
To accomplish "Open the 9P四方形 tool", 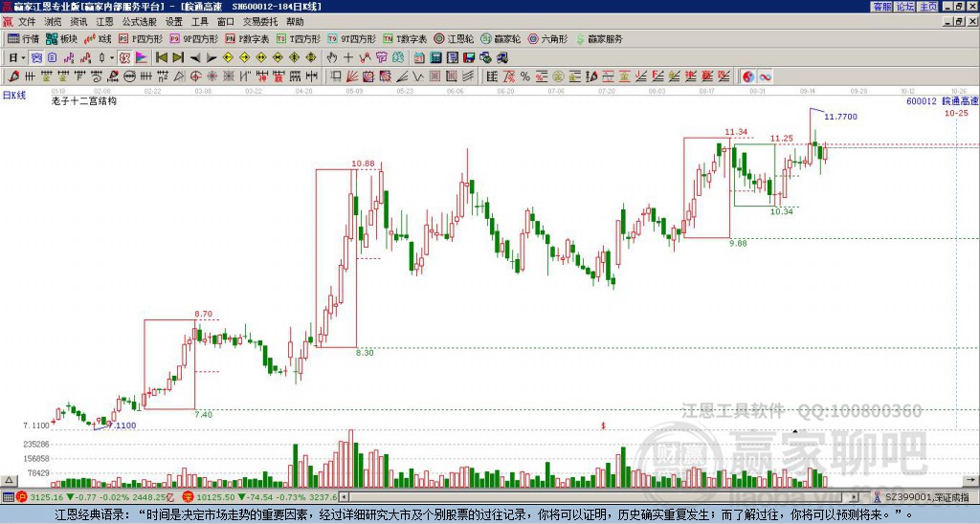I will pyautogui.click(x=193, y=38).
